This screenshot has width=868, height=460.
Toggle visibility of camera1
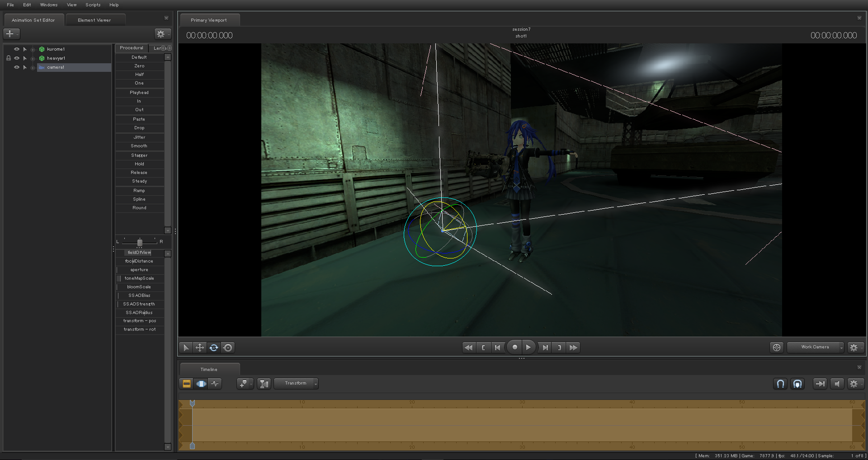coord(17,67)
